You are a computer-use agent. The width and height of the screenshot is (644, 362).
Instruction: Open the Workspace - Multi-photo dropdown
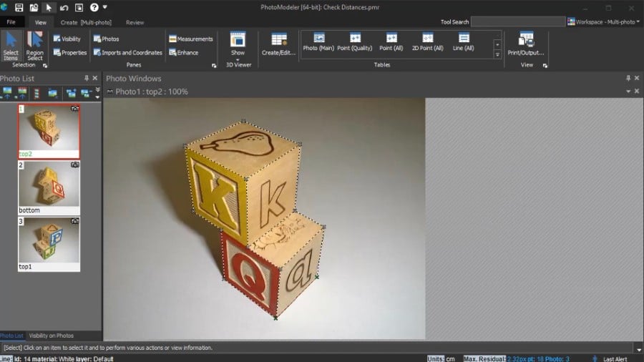(604, 21)
